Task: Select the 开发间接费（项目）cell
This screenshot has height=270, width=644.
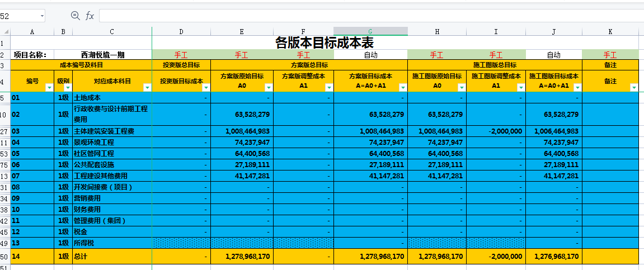Action: tap(112, 187)
